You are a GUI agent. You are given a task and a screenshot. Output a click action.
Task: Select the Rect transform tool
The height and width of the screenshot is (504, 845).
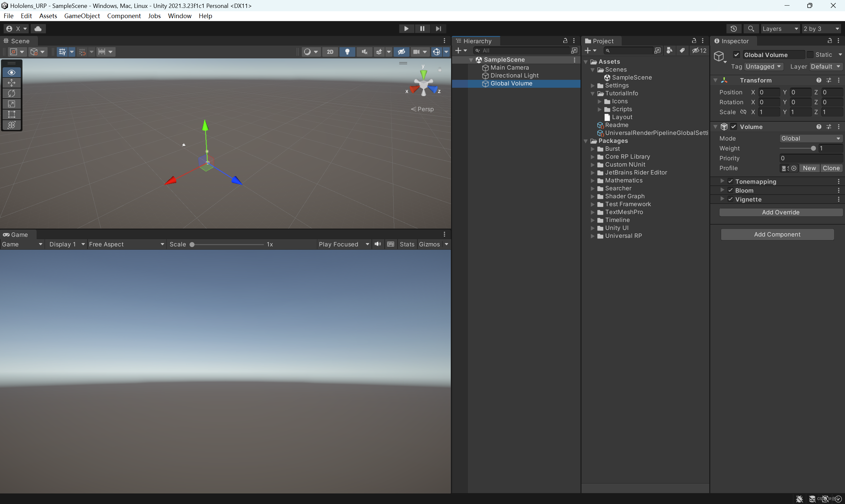click(x=12, y=114)
